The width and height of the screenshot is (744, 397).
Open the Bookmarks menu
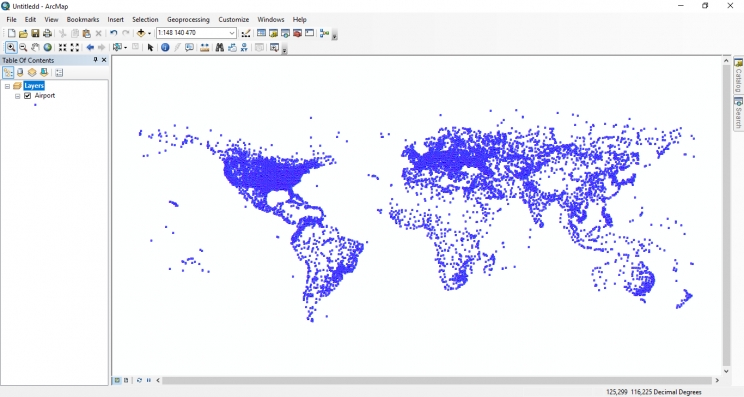83,19
